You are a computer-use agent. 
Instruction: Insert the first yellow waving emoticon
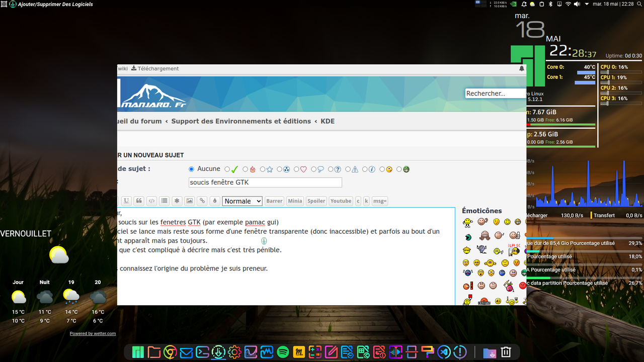point(467,222)
